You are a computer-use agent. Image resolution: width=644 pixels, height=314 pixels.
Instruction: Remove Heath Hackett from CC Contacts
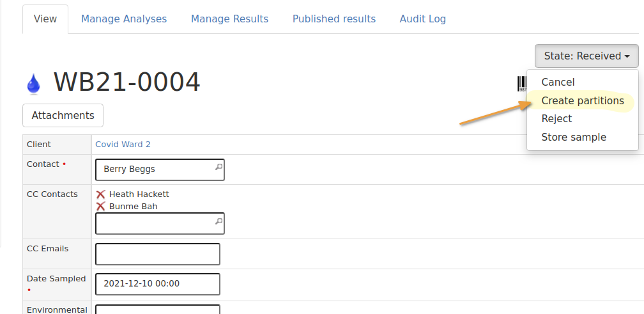tap(100, 194)
